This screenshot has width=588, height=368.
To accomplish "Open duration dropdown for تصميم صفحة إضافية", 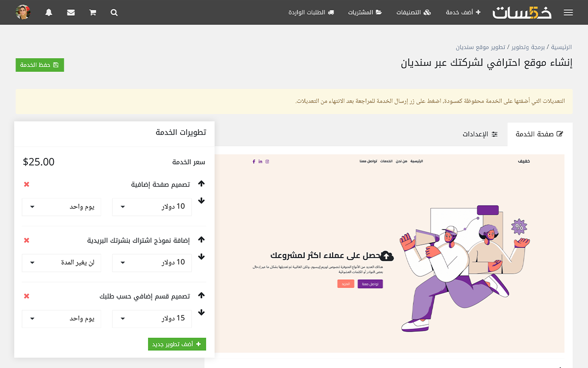I will (61, 207).
